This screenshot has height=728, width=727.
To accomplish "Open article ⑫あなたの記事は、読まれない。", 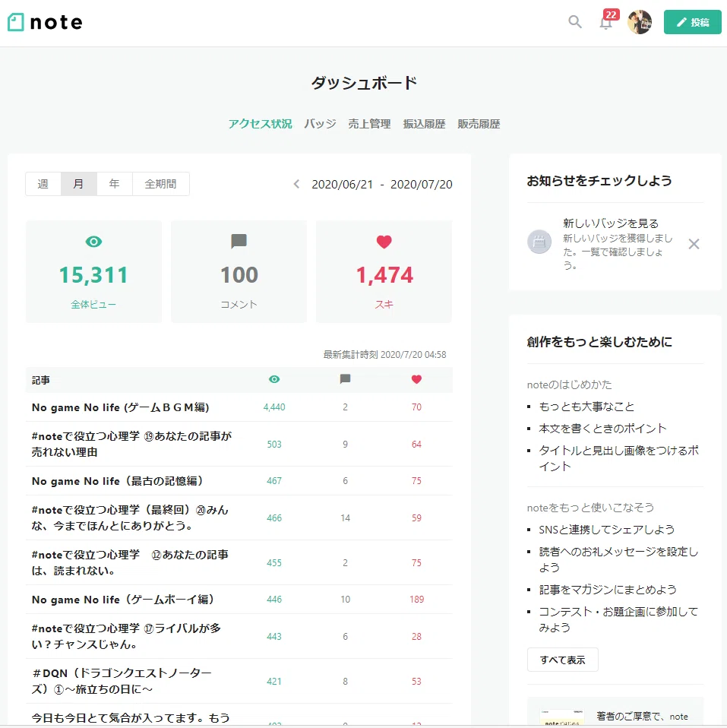I will point(130,562).
